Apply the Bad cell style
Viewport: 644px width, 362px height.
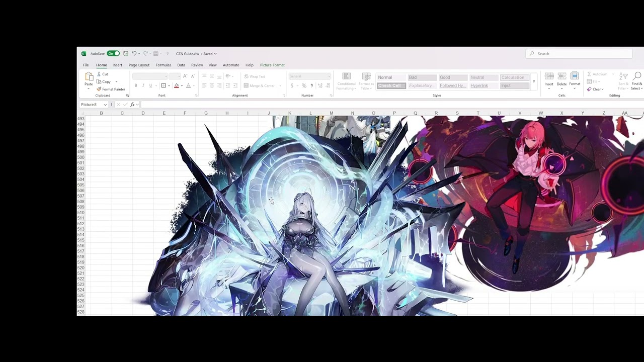[x=422, y=77]
